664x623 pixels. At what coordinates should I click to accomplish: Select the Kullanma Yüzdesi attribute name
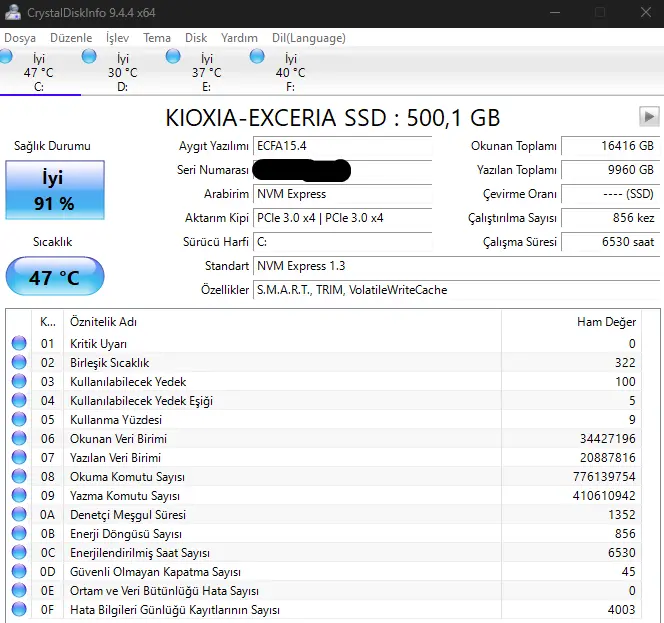116,420
